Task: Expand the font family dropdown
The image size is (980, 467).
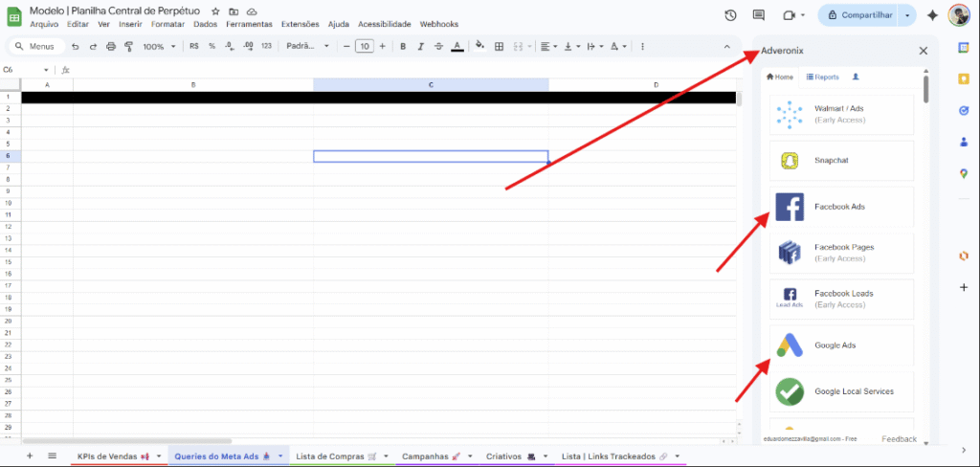Action: pos(307,46)
